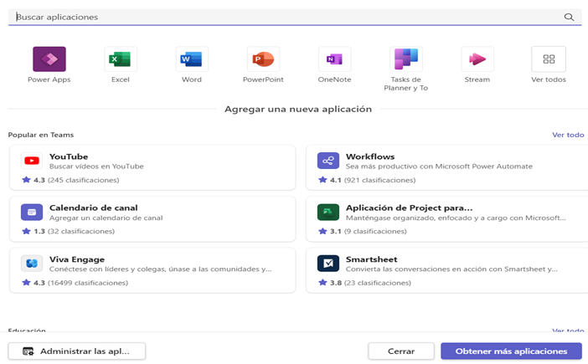588x364 pixels.
Task: Click 245 clasificaciones rating text
Action: pos(83,180)
